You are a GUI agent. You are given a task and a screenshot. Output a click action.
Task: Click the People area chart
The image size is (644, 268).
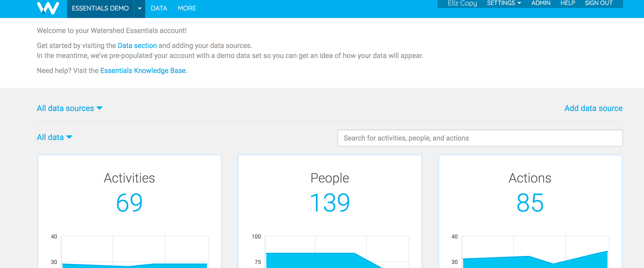337,251
